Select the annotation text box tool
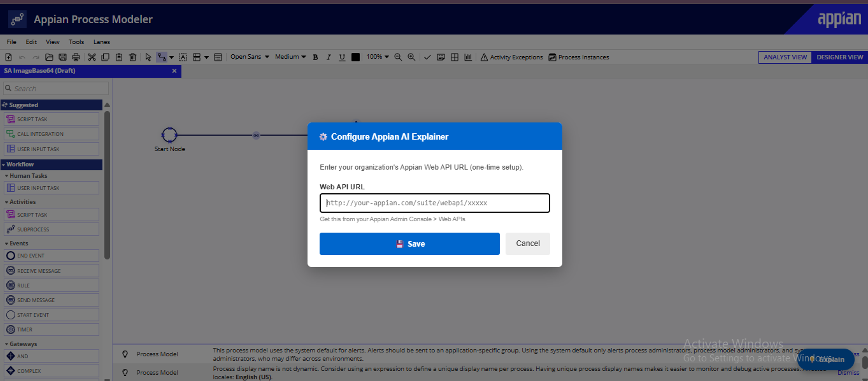Screen dimensions: 868x381 (x=183, y=57)
